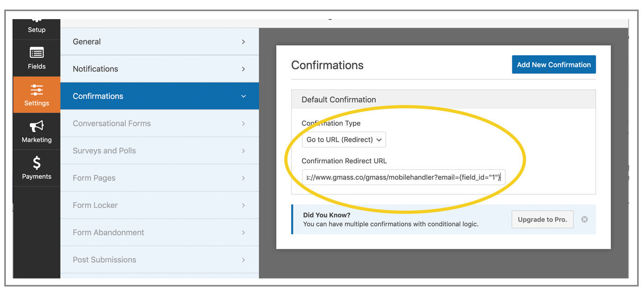
Task: Click the Confirmation Redirect URL field
Action: (403, 177)
